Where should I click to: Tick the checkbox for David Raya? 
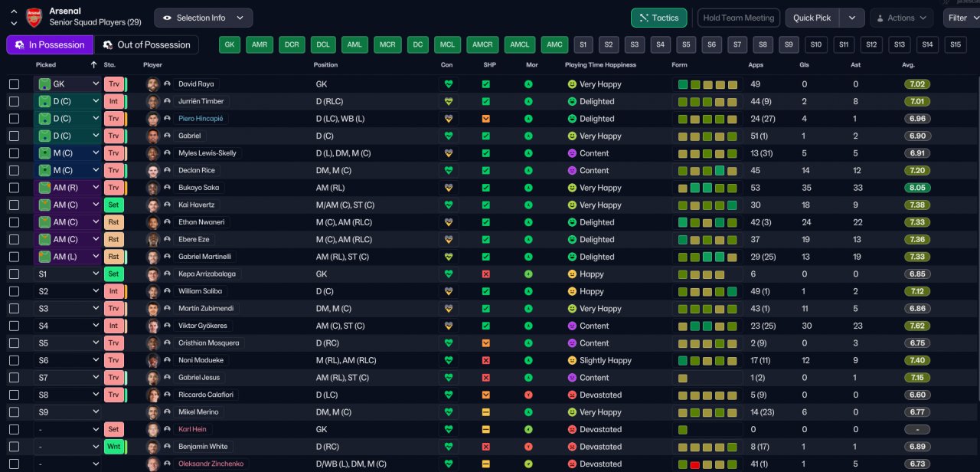point(14,84)
